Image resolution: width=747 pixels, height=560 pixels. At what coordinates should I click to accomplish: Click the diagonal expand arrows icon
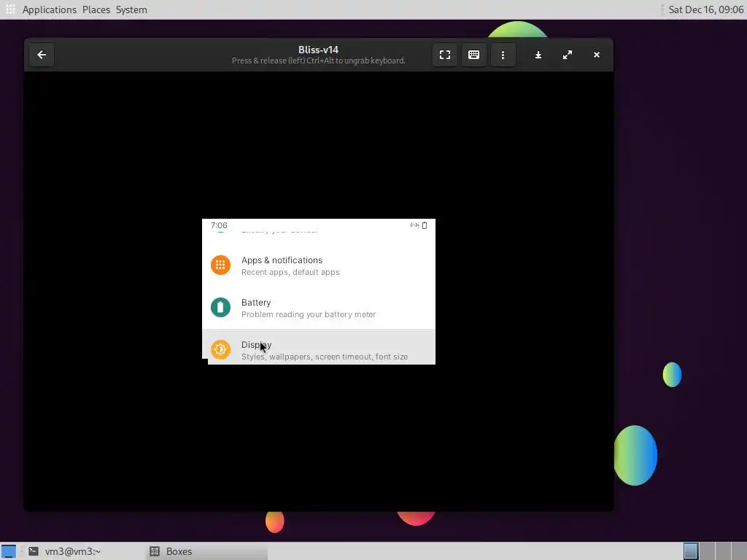tap(567, 55)
